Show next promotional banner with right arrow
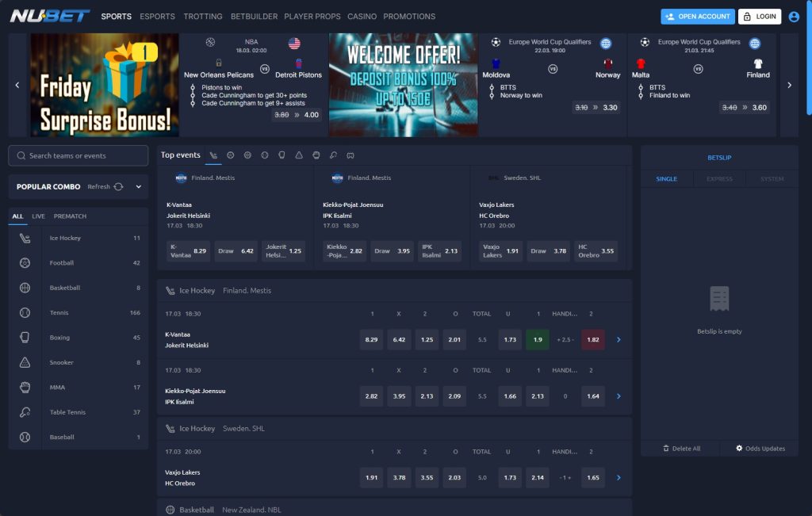812x516 pixels. coord(789,85)
